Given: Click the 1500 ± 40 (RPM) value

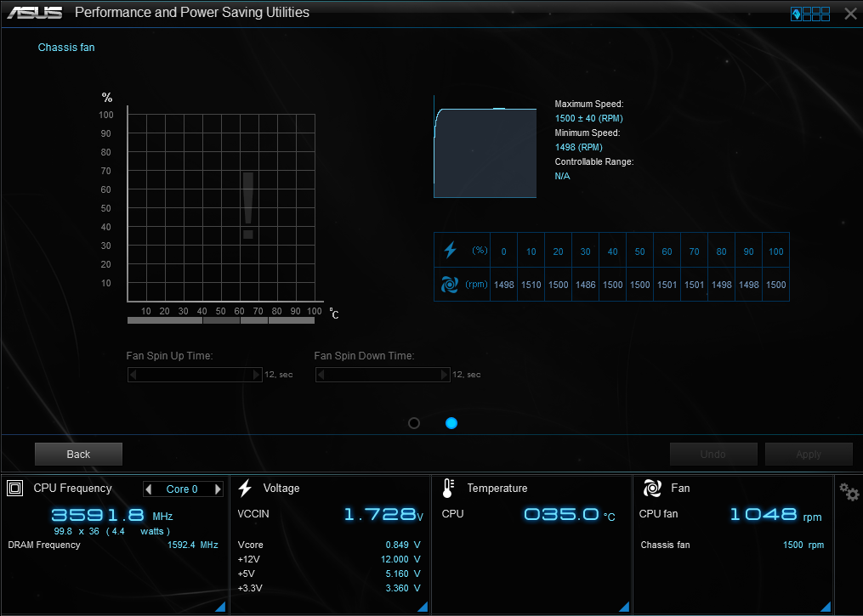Looking at the screenshot, I should (x=589, y=118).
